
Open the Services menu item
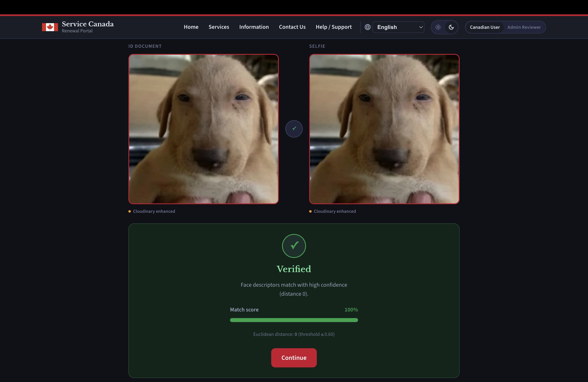click(x=219, y=27)
